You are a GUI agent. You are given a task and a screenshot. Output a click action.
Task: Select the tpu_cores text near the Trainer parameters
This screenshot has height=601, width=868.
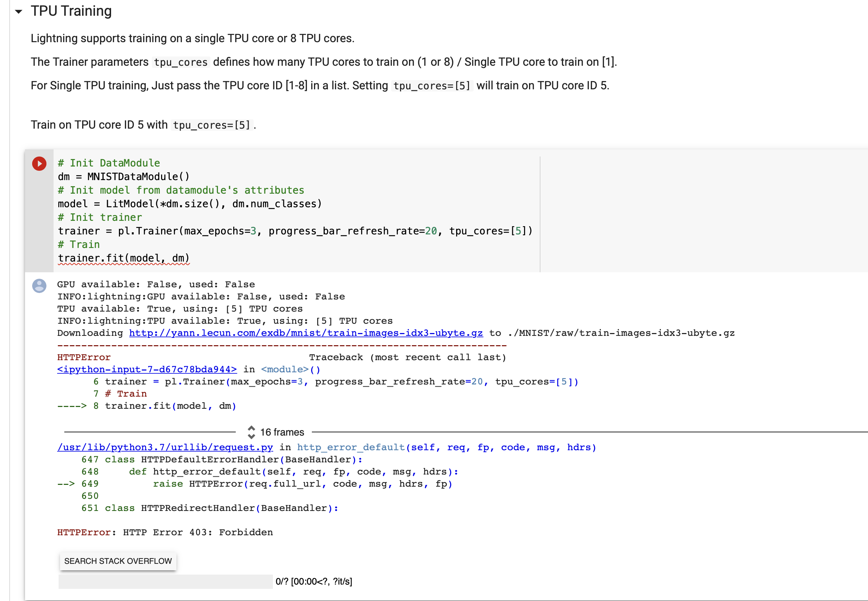pos(180,62)
